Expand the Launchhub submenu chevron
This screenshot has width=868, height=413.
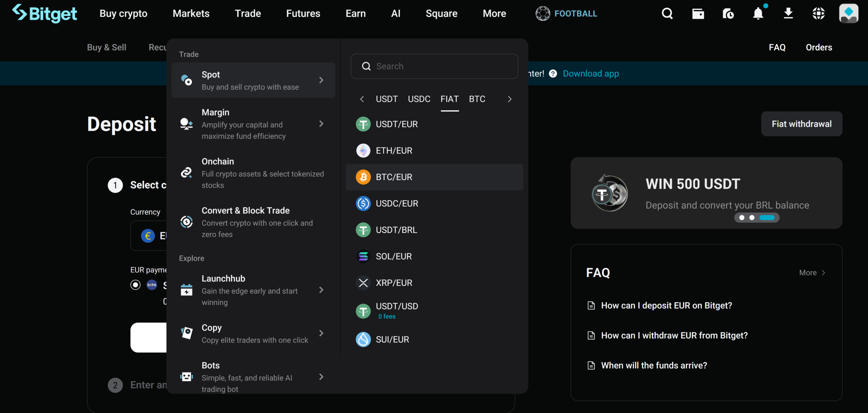tap(321, 290)
